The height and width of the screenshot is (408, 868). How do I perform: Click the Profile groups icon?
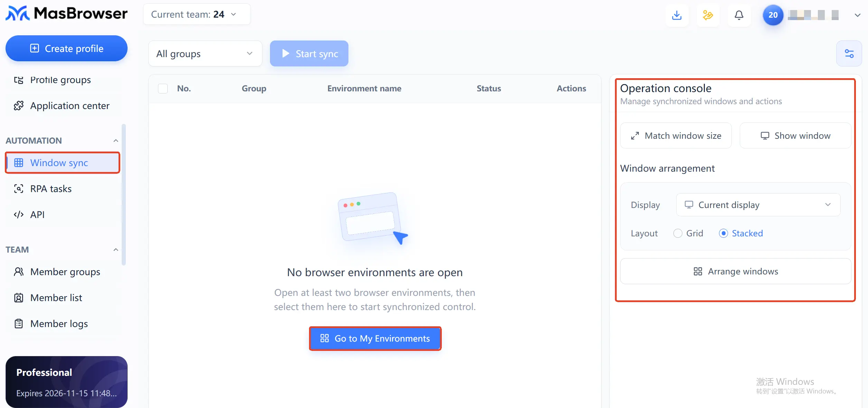click(x=19, y=80)
